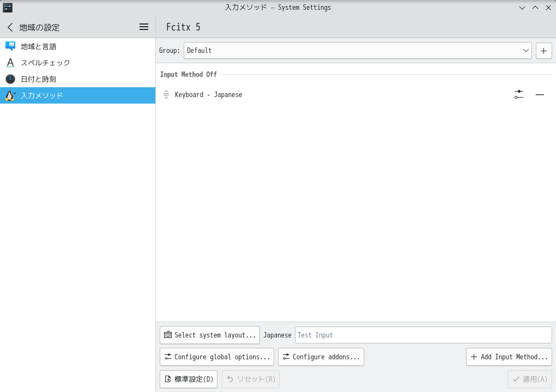Click the Japanese label beside Test Input
The height and width of the screenshot is (392, 556).
(x=277, y=335)
